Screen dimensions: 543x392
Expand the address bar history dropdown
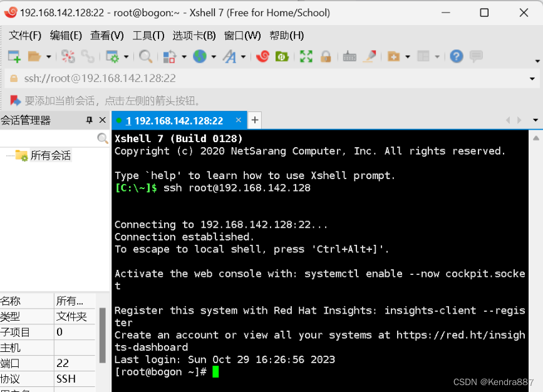click(x=532, y=79)
